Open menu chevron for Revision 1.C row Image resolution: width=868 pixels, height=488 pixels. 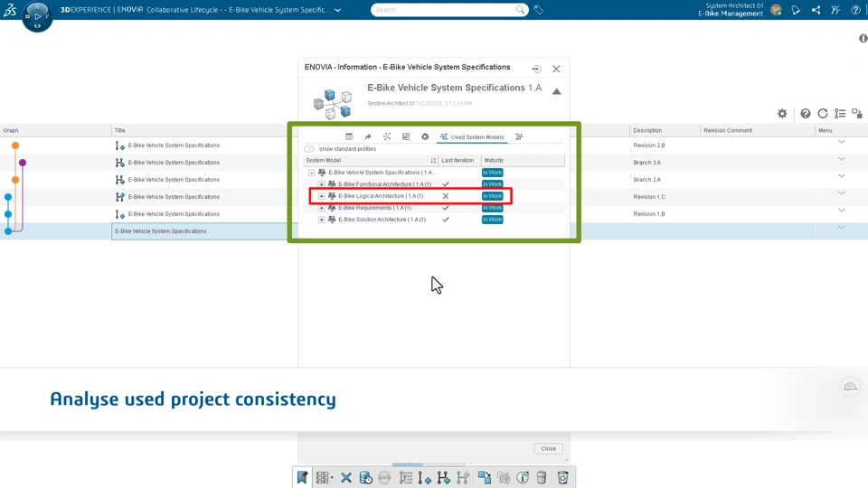[842, 193]
